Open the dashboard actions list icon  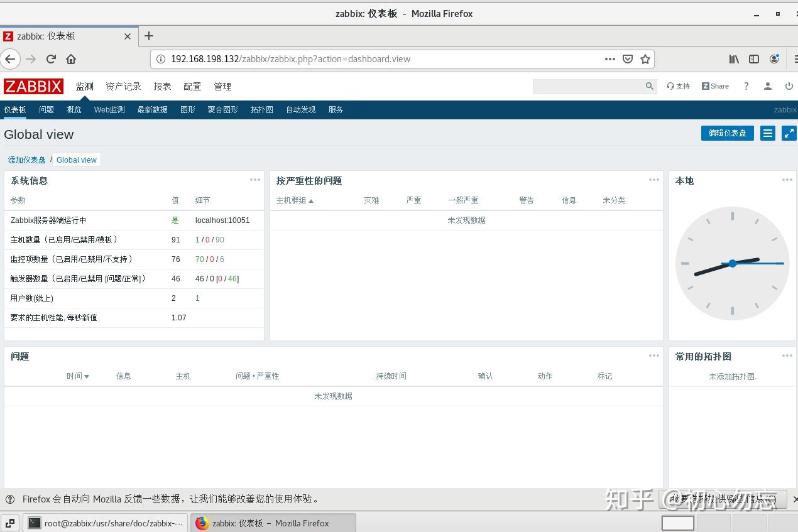coord(768,133)
